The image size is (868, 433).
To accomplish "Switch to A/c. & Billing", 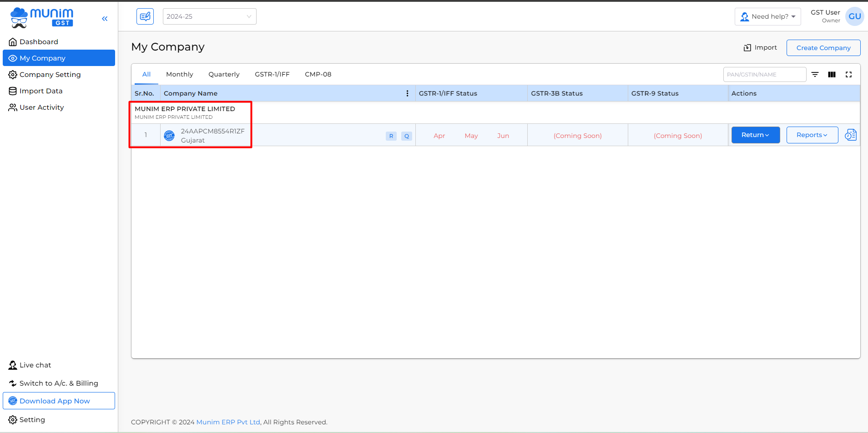I will [x=53, y=383].
